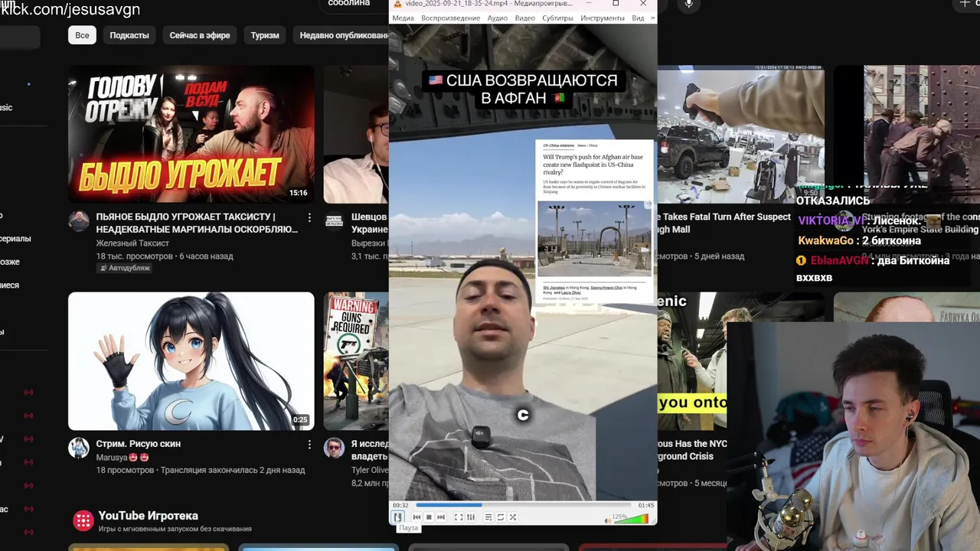Open VLC Субтитры menu
The image size is (980, 551).
pyautogui.click(x=557, y=18)
